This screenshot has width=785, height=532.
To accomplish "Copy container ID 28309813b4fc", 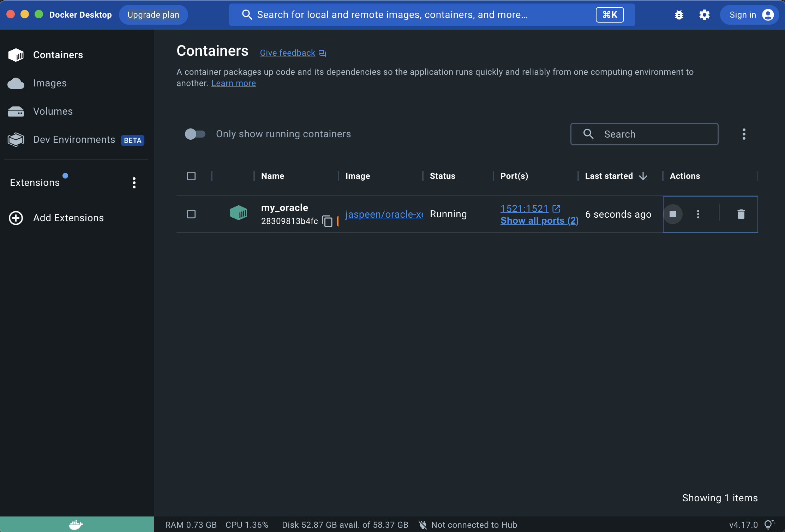I will 327,221.
